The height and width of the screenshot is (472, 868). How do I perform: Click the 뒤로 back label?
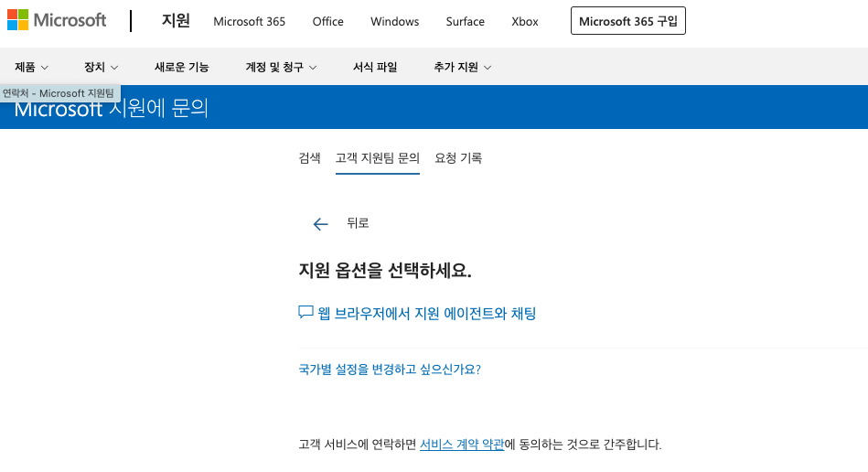358,223
